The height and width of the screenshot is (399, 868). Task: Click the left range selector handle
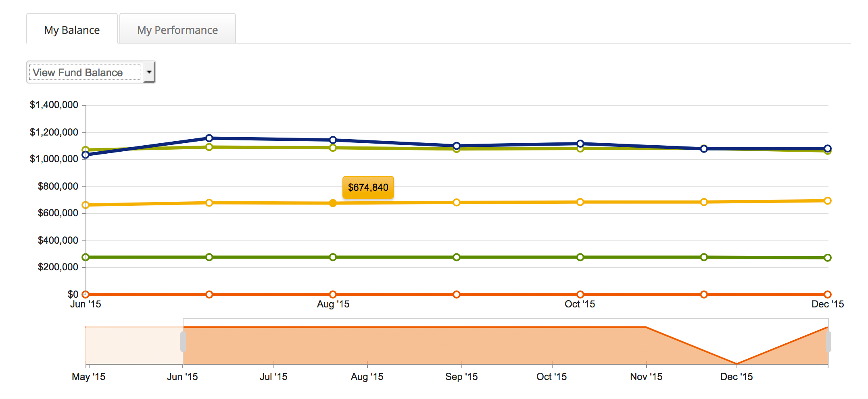[183, 342]
